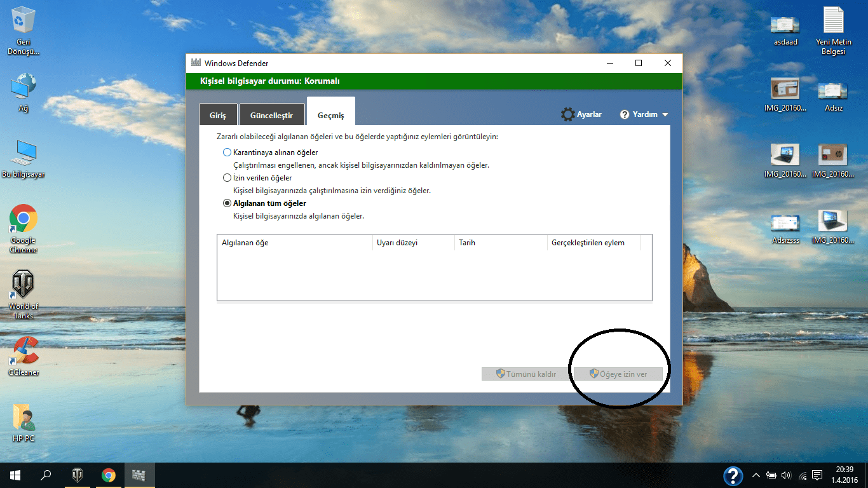The height and width of the screenshot is (488, 868).
Task: Open Google Chrome from the taskbar
Action: coord(109,475)
